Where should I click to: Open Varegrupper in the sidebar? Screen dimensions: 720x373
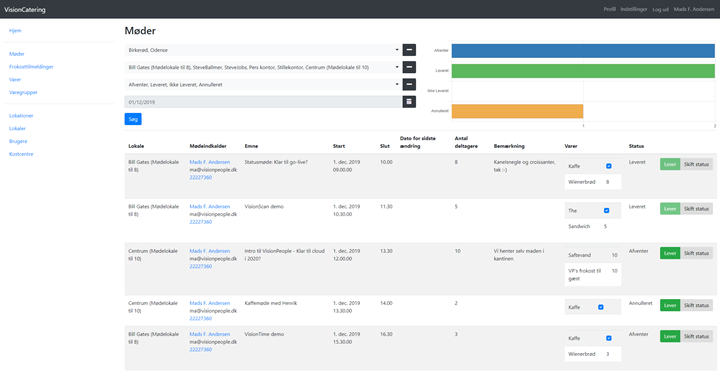tap(23, 92)
